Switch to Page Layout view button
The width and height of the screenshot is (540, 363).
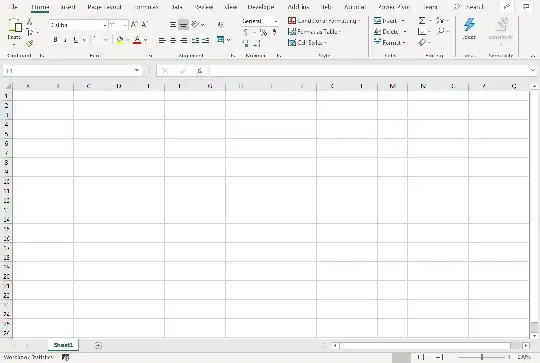[x=422, y=357]
